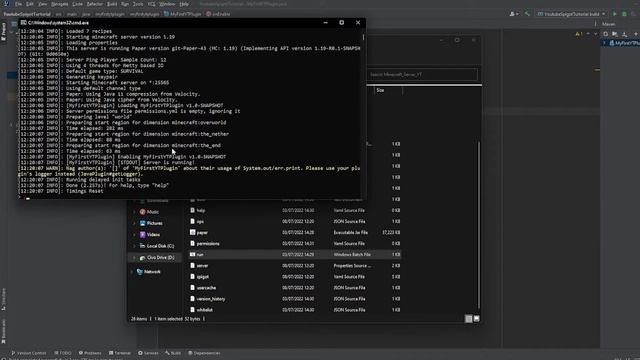This screenshot has height=360, width=640.
Task: Click the Debug bug icon in IntelliJ
Action: tap(624, 14)
